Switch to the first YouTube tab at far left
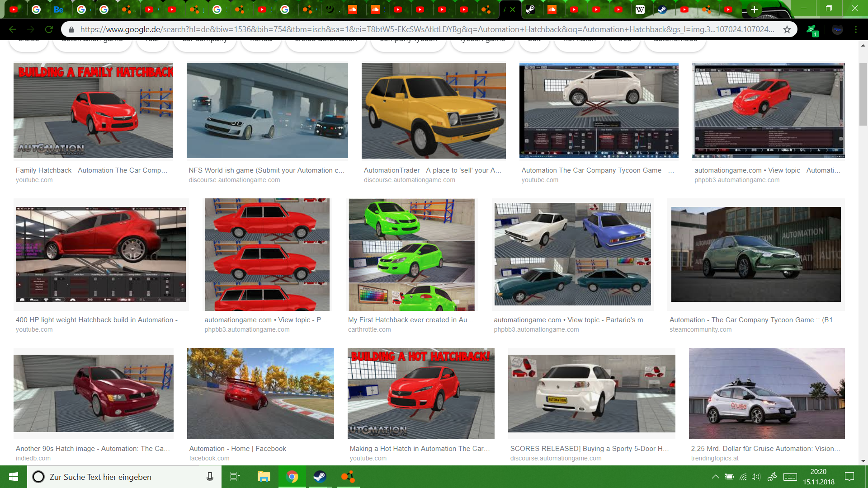The width and height of the screenshot is (868, 488). pyautogui.click(x=14, y=9)
